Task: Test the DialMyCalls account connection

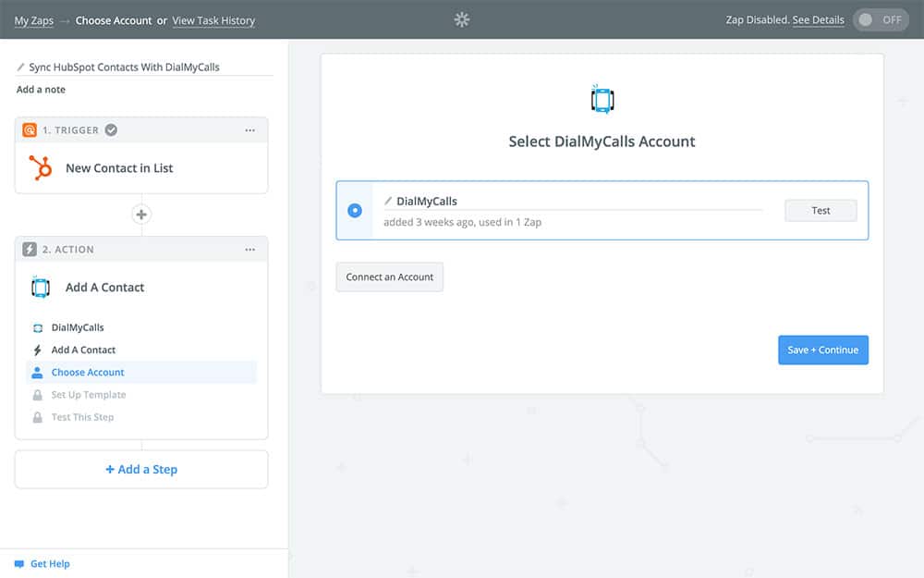Action: pyautogui.click(x=821, y=211)
